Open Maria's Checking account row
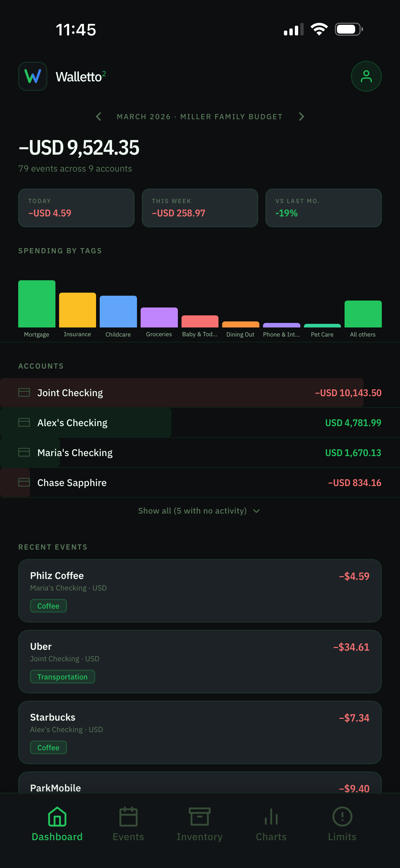This screenshot has width=400, height=868. coord(200,452)
